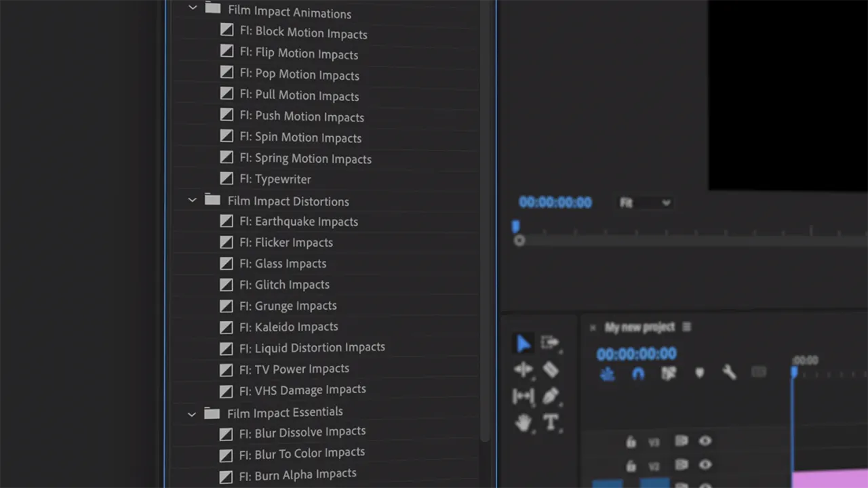The image size is (868, 488).
Task: Open caption track options in timeline
Action: point(759,371)
